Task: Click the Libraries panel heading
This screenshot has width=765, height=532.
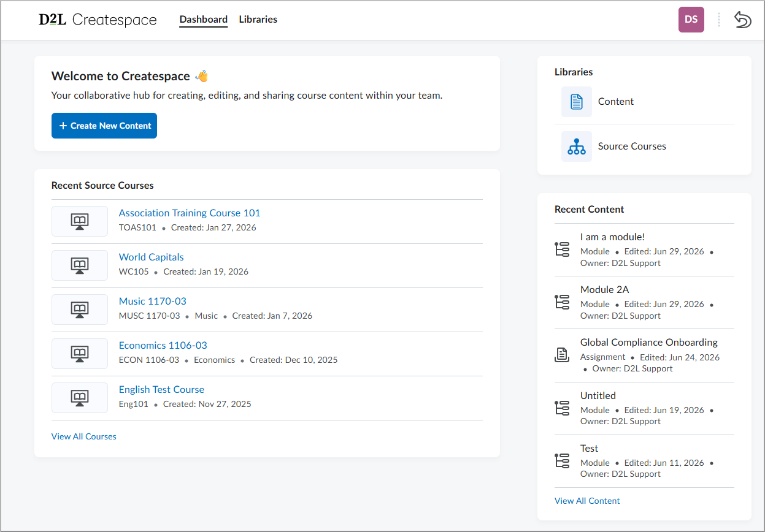Action: coord(574,72)
